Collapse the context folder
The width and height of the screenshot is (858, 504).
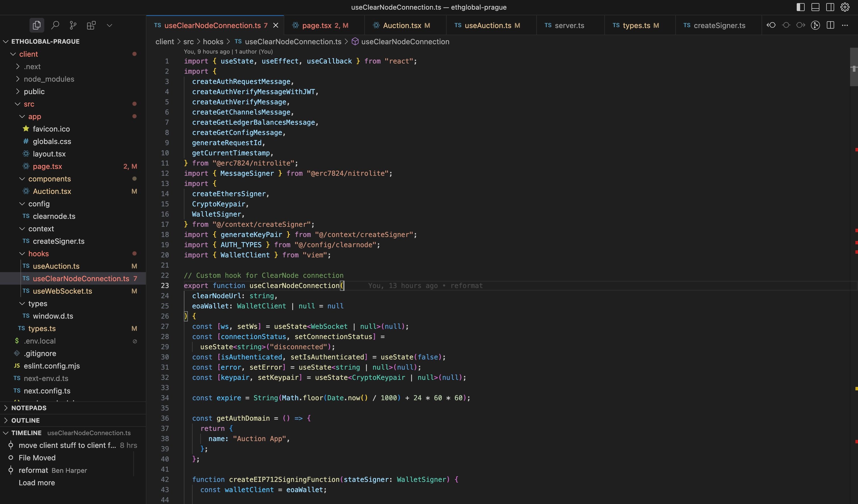point(73,228)
